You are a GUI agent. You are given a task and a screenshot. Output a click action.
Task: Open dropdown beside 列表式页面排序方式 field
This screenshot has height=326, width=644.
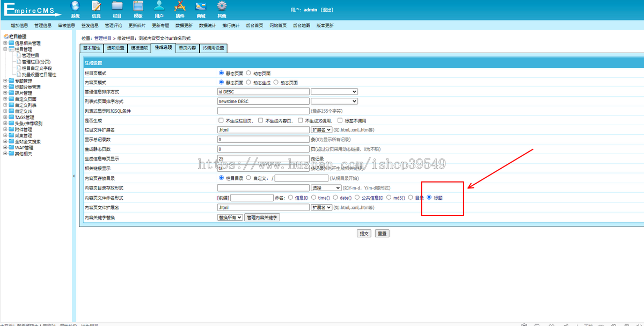pyautogui.click(x=334, y=101)
